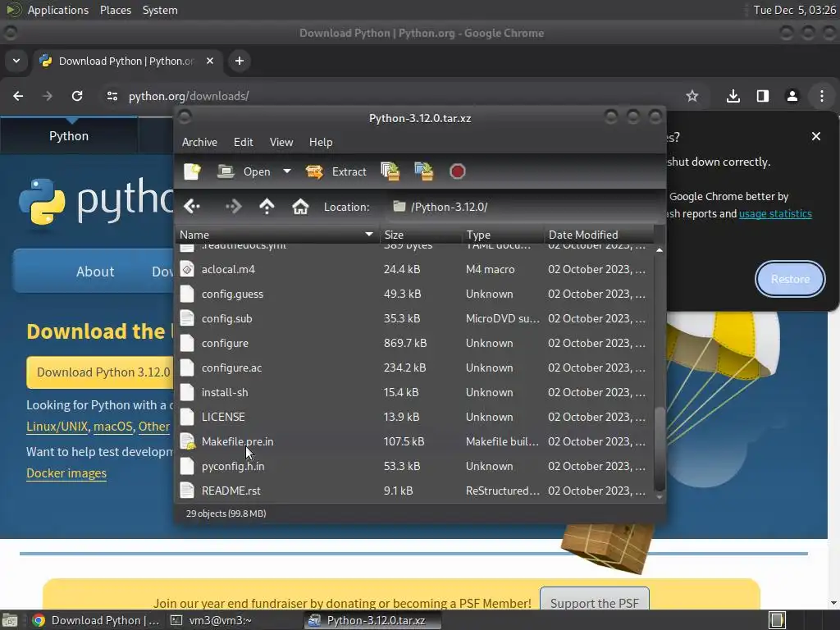Open the Help menu in archive manager
Screen dimensions: 840x630
(321, 142)
